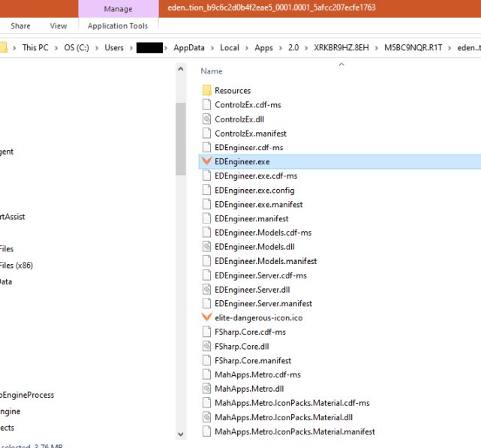Expand chevron after M5BC9NQR.R1T breadcrumb
The height and width of the screenshot is (448, 481).
tap(449, 48)
